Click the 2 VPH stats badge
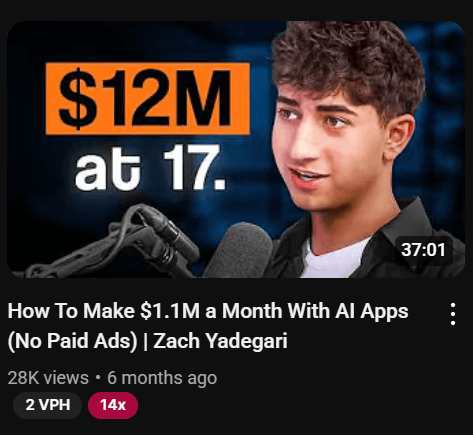Image resolution: width=473 pixels, height=435 pixels. [x=48, y=405]
